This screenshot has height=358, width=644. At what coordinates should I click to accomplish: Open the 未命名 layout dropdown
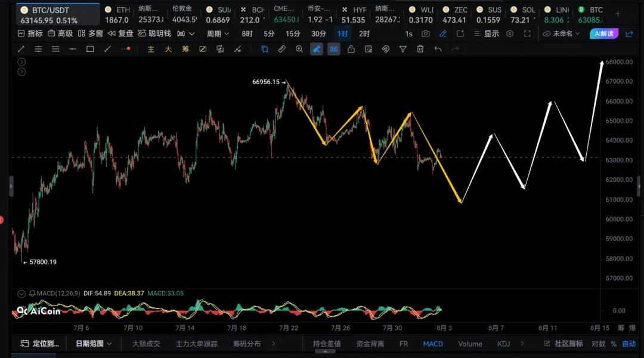coord(562,33)
